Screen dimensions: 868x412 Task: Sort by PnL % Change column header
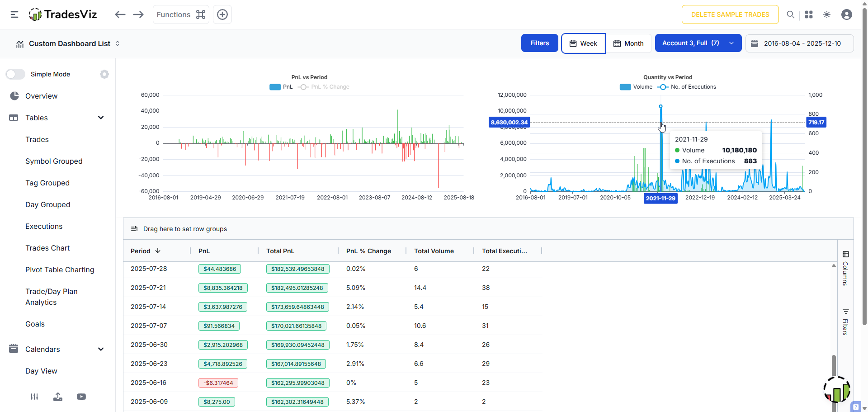click(368, 251)
